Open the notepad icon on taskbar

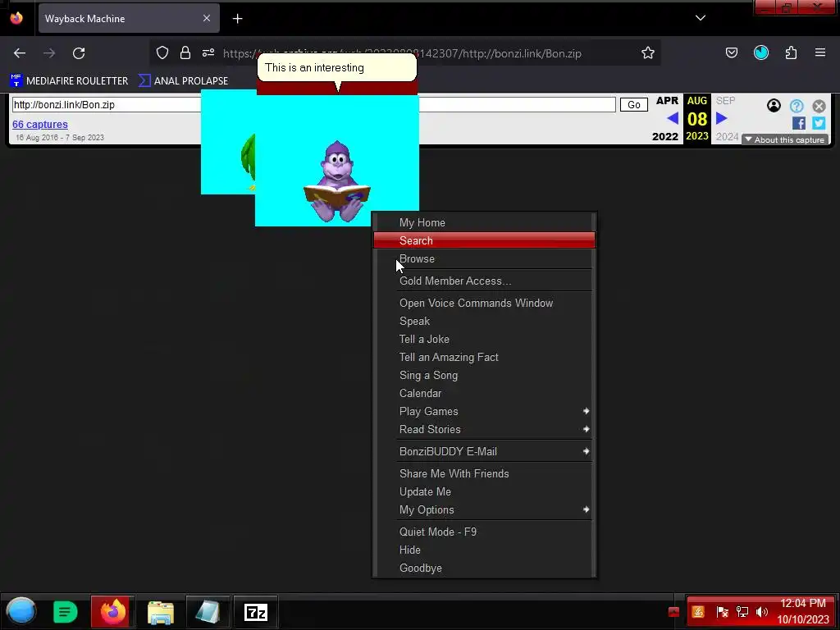tap(208, 612)
